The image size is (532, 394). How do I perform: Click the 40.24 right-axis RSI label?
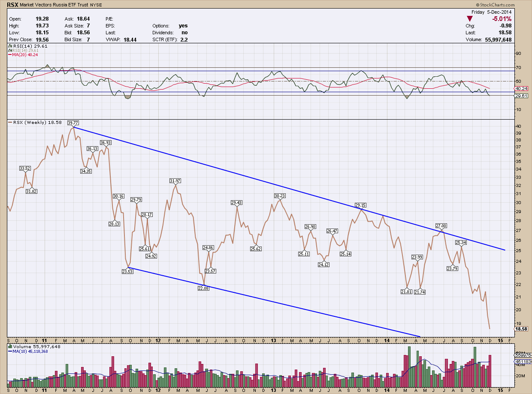coord(521,88)
